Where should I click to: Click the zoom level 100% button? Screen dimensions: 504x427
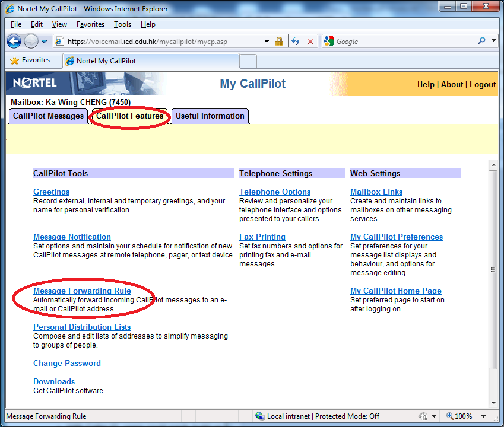click(x=459, y=416)
